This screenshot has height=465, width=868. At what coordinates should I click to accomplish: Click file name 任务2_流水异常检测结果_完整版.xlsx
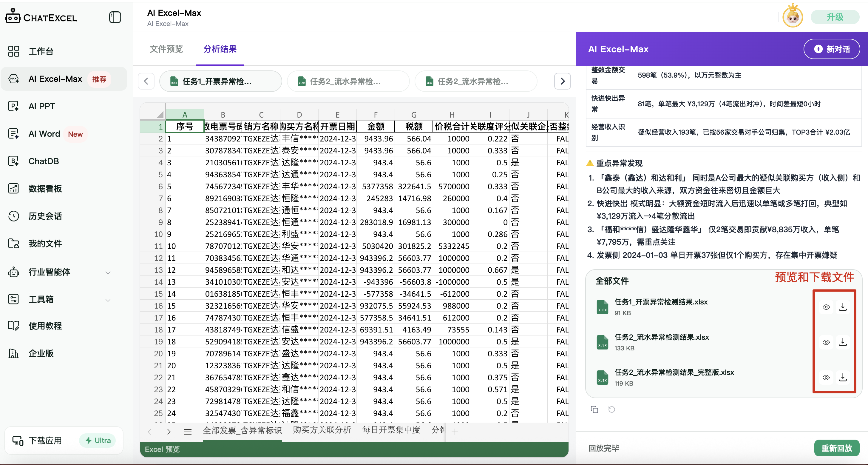click(x=674, y=372)
